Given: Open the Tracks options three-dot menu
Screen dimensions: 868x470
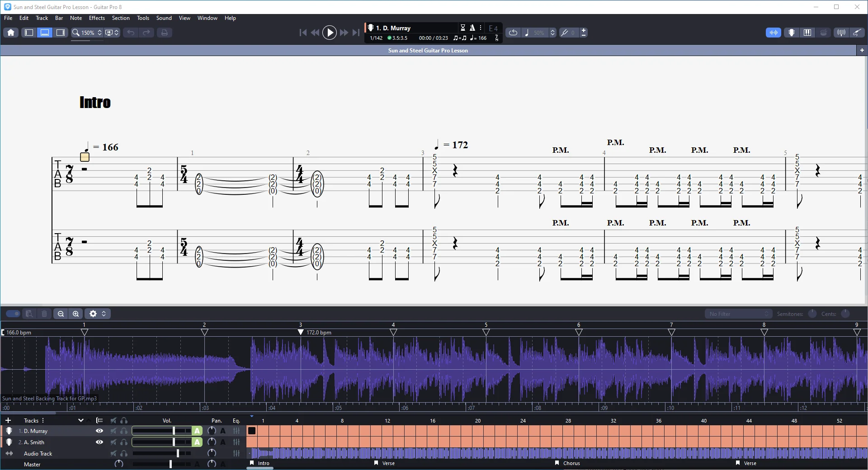Looking at the screenshot, I should point(43,420).
